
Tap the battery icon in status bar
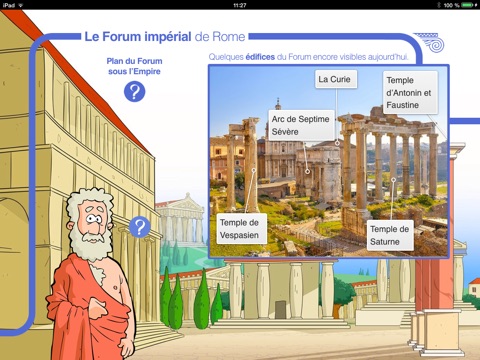point(468,5)
